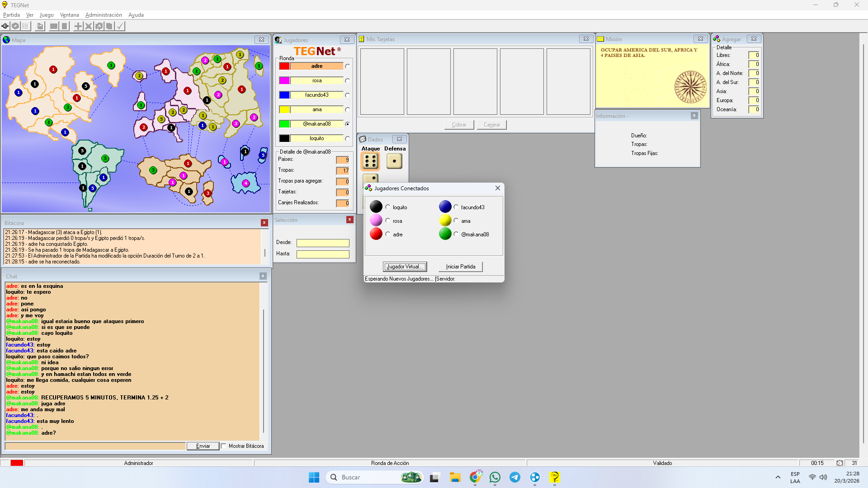Viewport: 868px width, 488px height.
Task: Click adre's red color swatch in Ronda
Action: click(284, 66)
